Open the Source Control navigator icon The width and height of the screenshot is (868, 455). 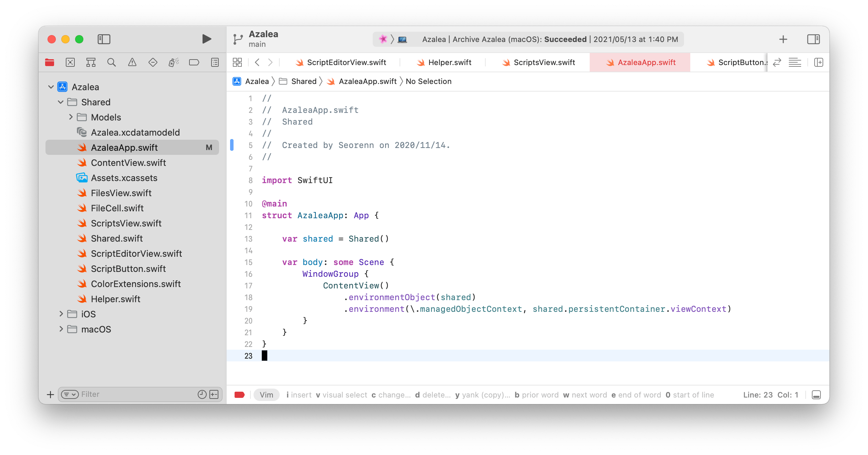click(x=70, y=62)
